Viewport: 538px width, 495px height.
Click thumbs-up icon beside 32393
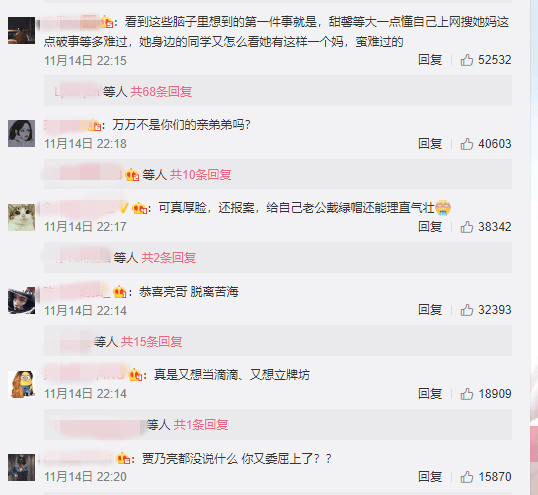pyautogui.click(x=467, y=310)
